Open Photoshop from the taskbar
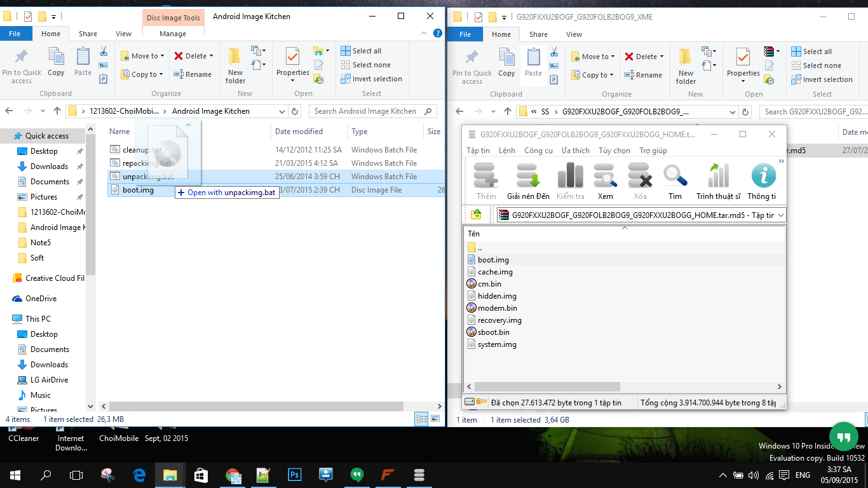868x488 pixels. tap(295, 475)
